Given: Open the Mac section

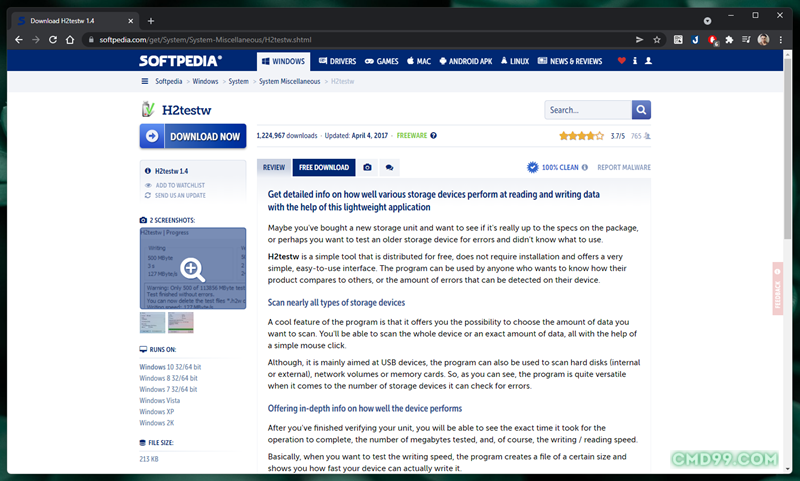Looking at the screenshot, I should coord(419,61).
